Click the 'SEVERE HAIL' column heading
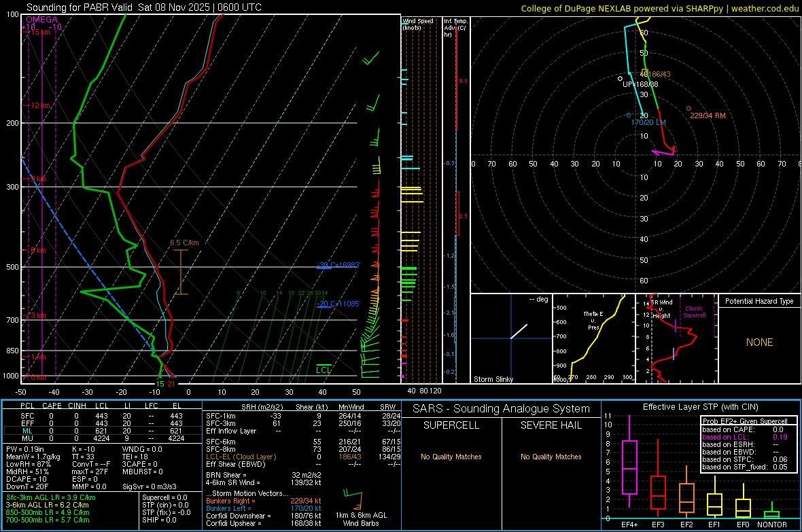This screenshot has width=802, height=532. pos(551,425)
